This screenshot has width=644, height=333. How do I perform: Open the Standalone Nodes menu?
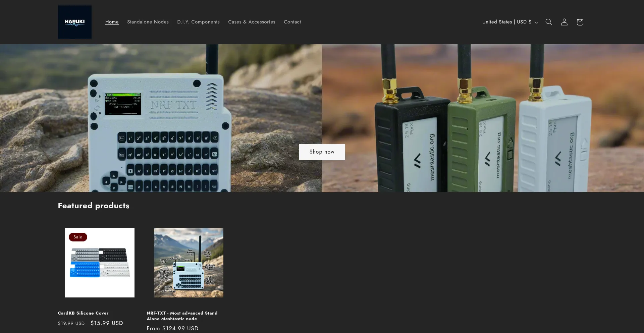point(148,22)
